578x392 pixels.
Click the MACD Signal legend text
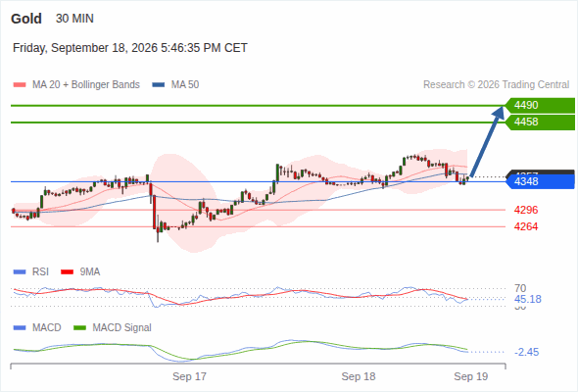122,328
